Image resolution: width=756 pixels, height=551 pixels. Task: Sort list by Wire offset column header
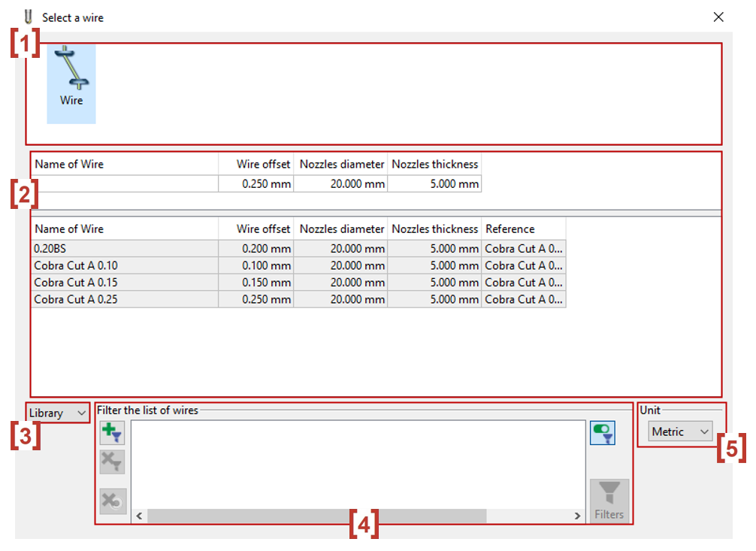(256, 229)
